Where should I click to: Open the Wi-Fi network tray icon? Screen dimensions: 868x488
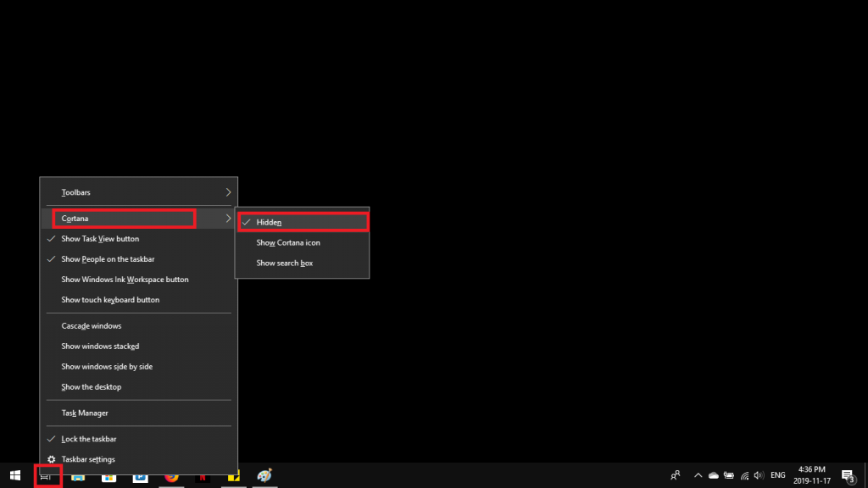744,475
